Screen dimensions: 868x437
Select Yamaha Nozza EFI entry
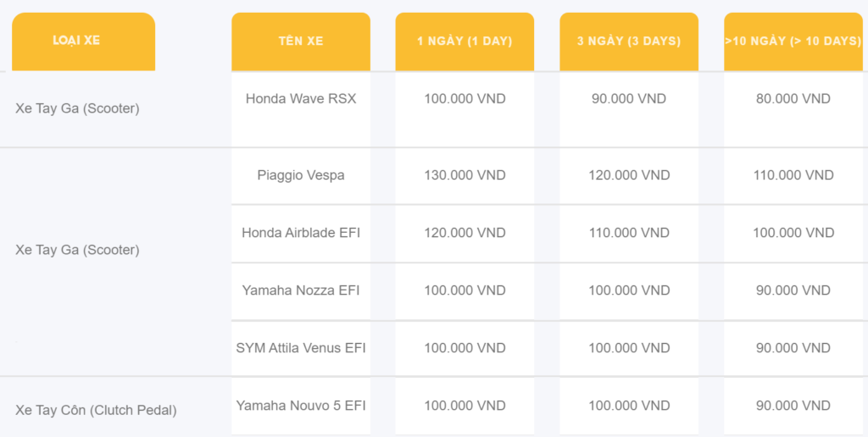[301, 290]
